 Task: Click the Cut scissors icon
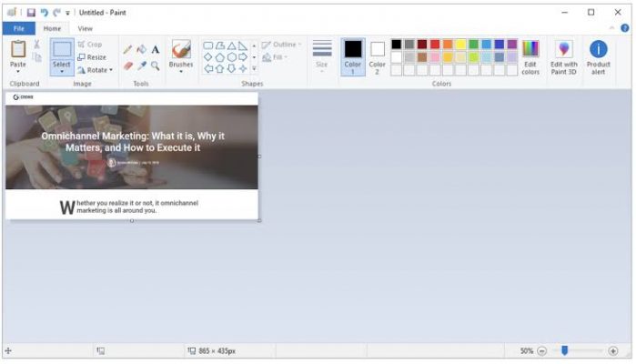(x=37, y=45)
